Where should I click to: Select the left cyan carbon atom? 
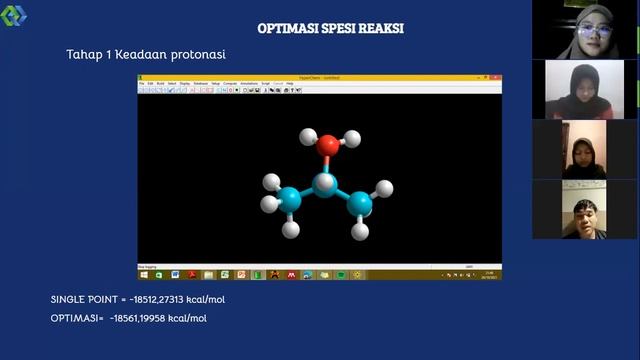pos(289,199)
